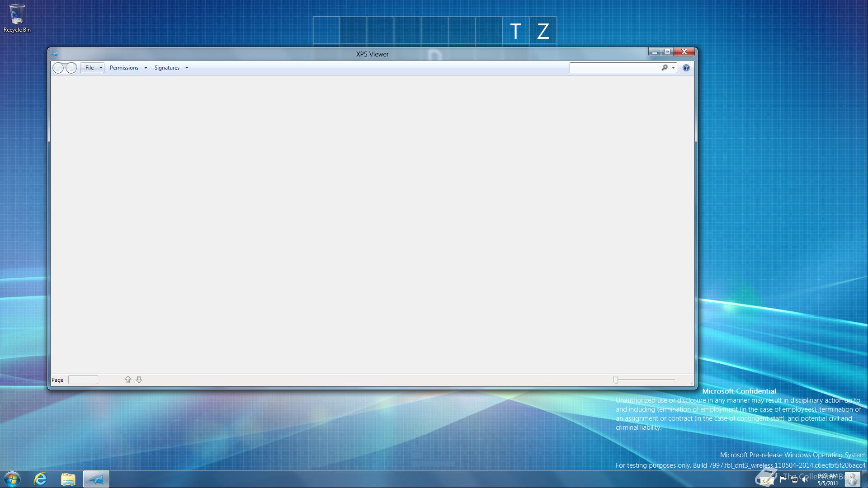
Task: Maximize the XPS Viewer window
Action: 667,52
